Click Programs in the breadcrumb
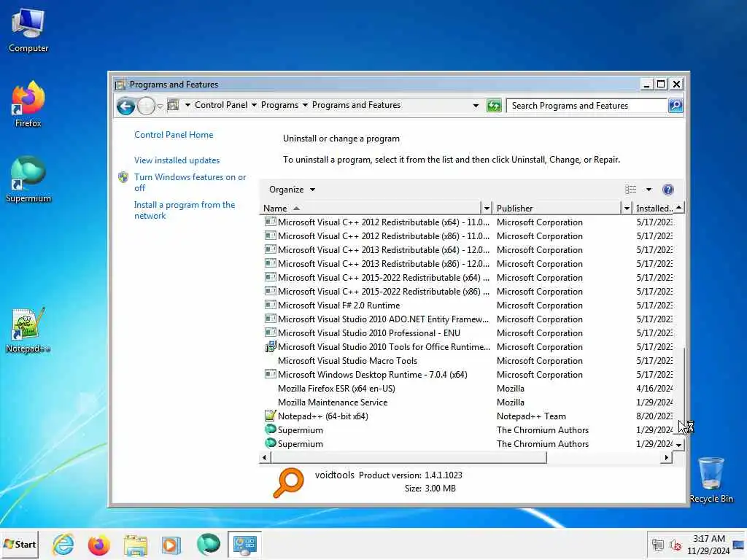Viewport: 747px width, 560px height. click(x=279, y=105)
